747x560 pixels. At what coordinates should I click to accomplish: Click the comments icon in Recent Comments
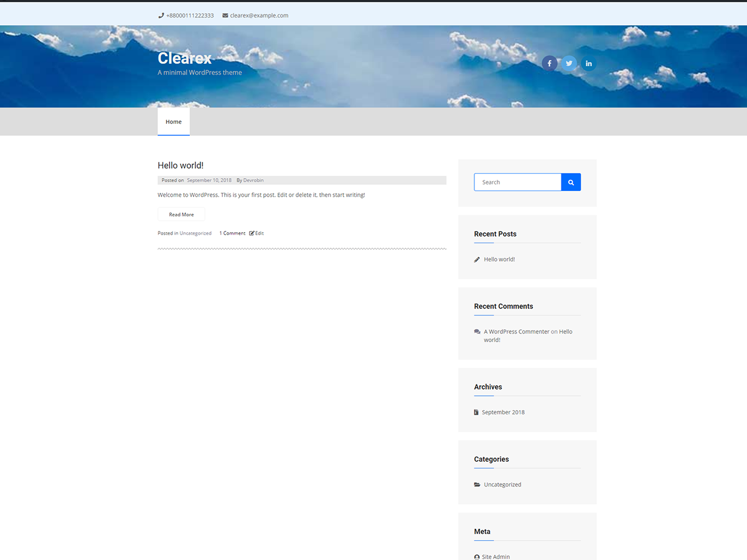tap(477, 331)
